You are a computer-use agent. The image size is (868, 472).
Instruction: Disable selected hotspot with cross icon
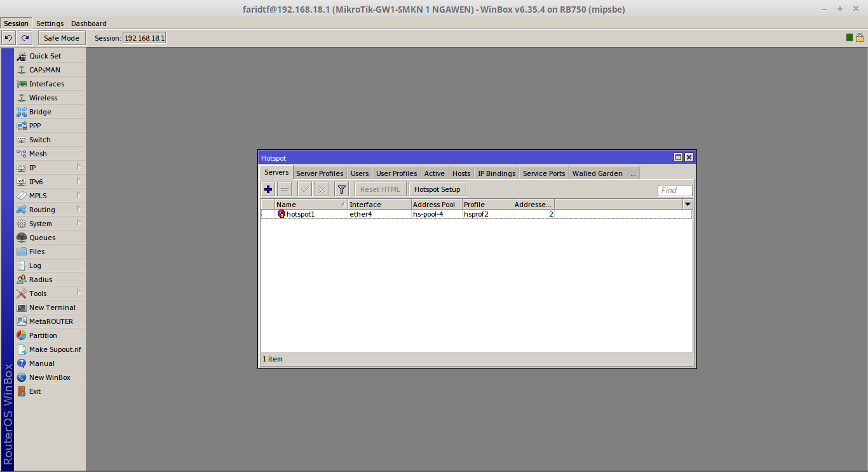click(321, 189)
